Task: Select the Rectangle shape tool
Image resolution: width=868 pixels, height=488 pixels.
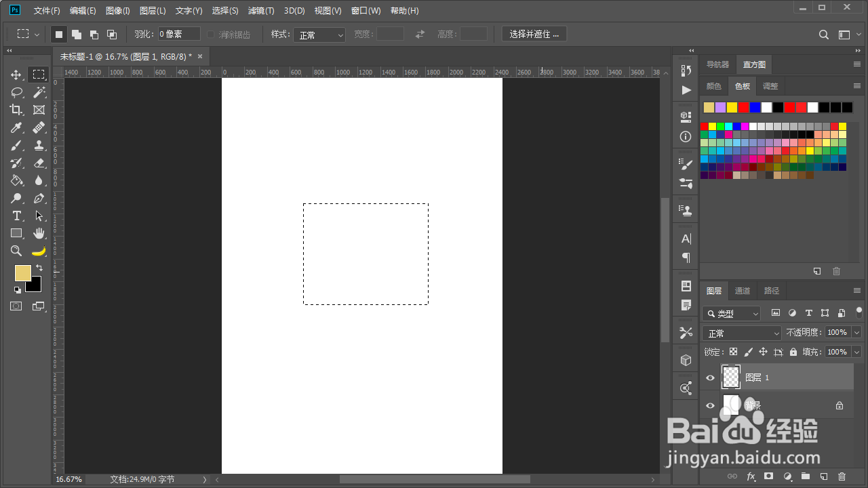Action: coord(17,233)
